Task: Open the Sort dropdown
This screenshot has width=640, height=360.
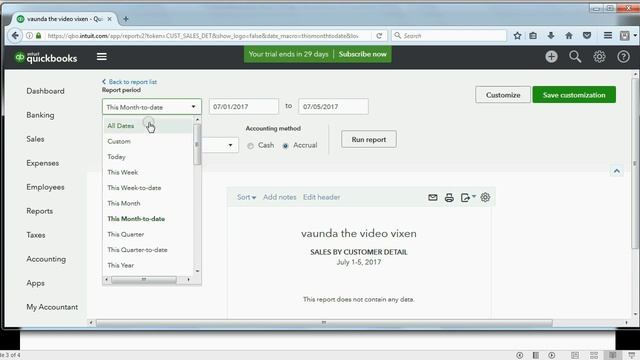Action: click(246, 197)
